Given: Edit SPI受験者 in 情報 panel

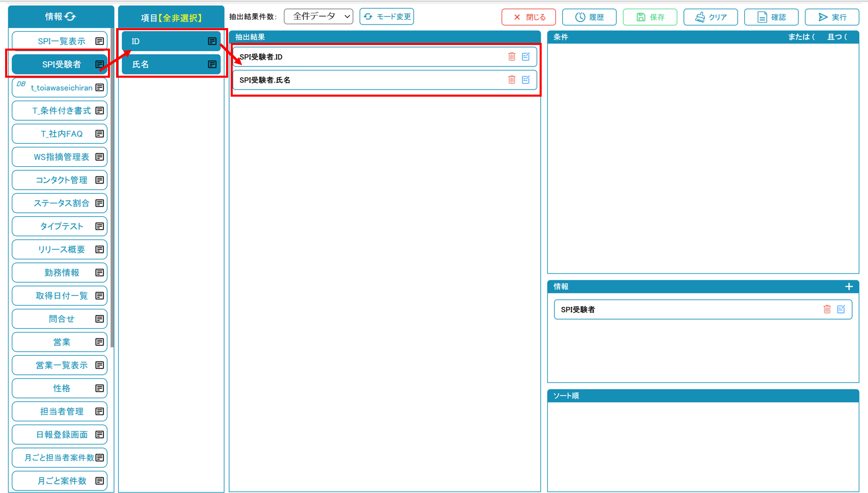Looking at the screenshot, I should (841, 309).
